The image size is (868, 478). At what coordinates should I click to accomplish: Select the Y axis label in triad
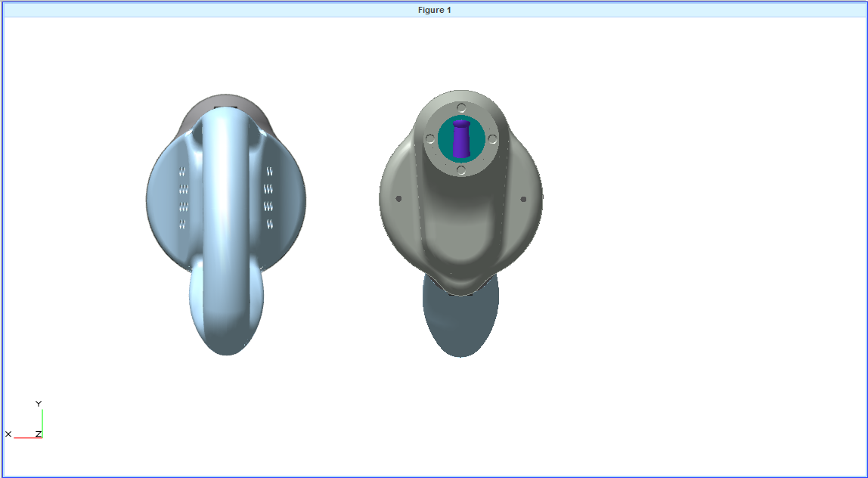39,404
